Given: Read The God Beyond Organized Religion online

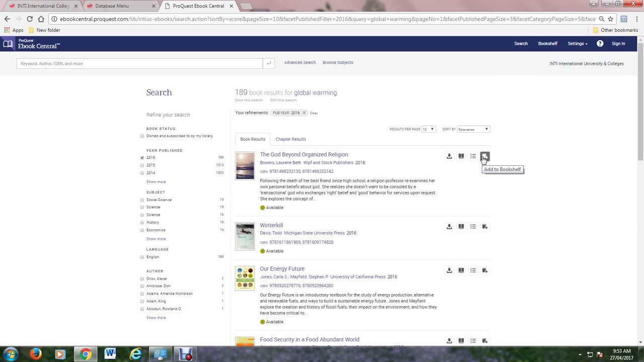Looking at the screenshot, I should point(461,156).
